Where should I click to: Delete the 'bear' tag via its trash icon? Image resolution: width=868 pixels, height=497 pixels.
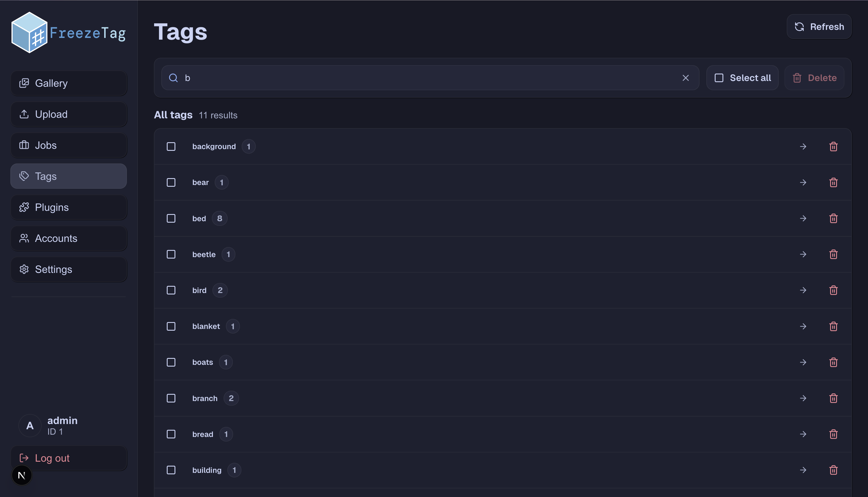833,182
